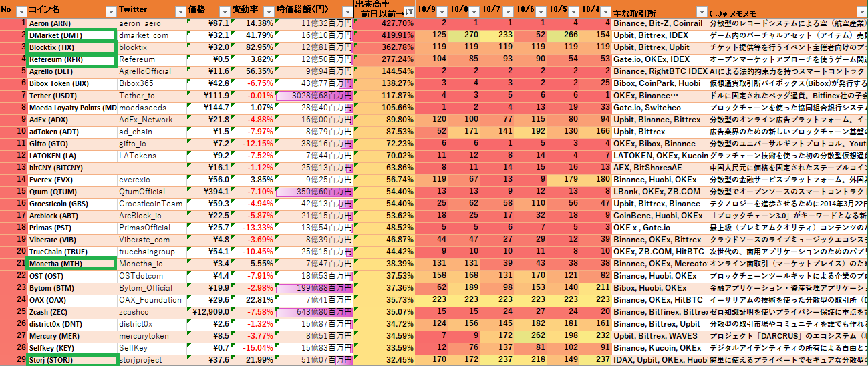This screenshot has width=868, height=366.
Task: Select the green-bordered DMarket (DMT) cell
Action: [x=71, y=35]
